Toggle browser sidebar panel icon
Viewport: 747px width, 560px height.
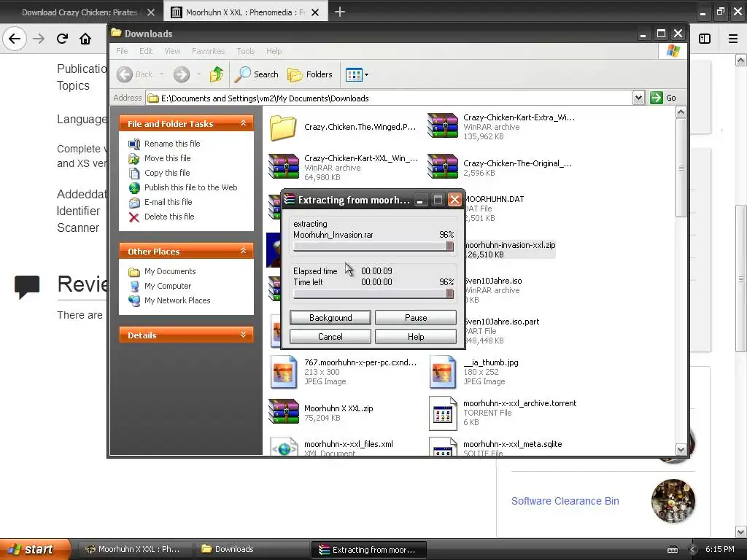705,39
